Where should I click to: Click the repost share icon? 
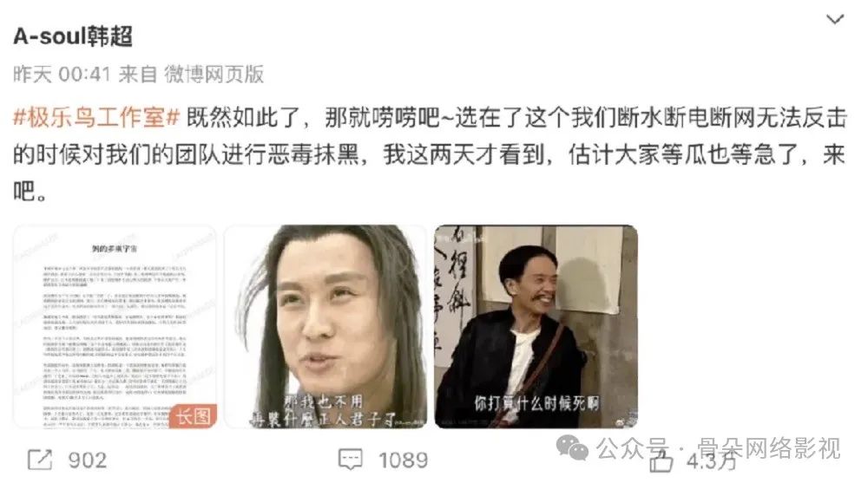click(x=40, y=460)
